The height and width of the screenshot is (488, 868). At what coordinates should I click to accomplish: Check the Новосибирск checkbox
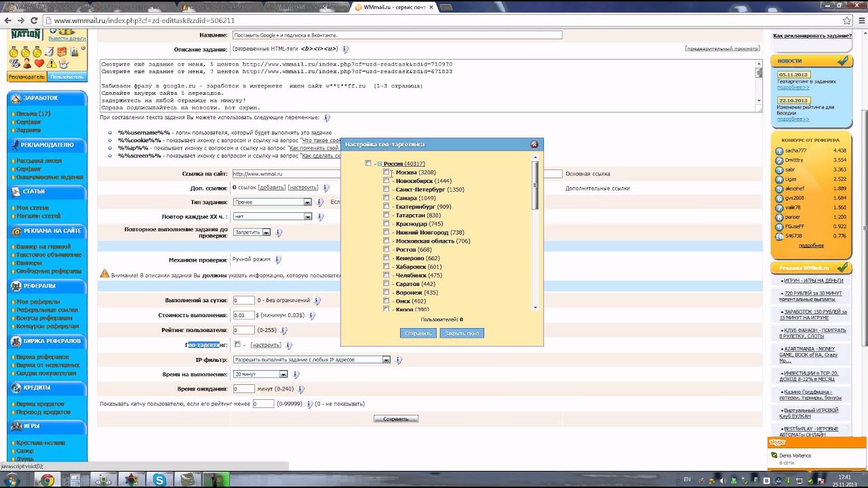tap(387, 181)
